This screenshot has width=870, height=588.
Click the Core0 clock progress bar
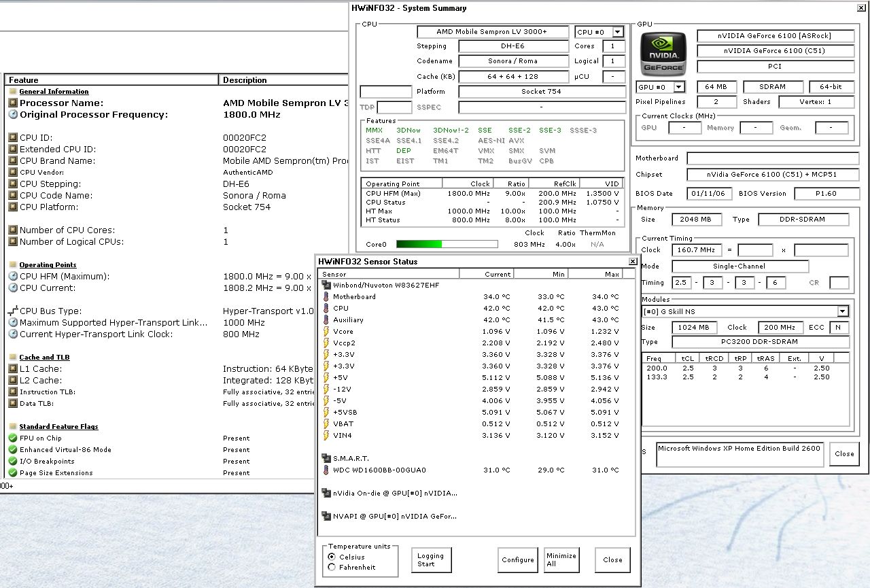(447, 244)
